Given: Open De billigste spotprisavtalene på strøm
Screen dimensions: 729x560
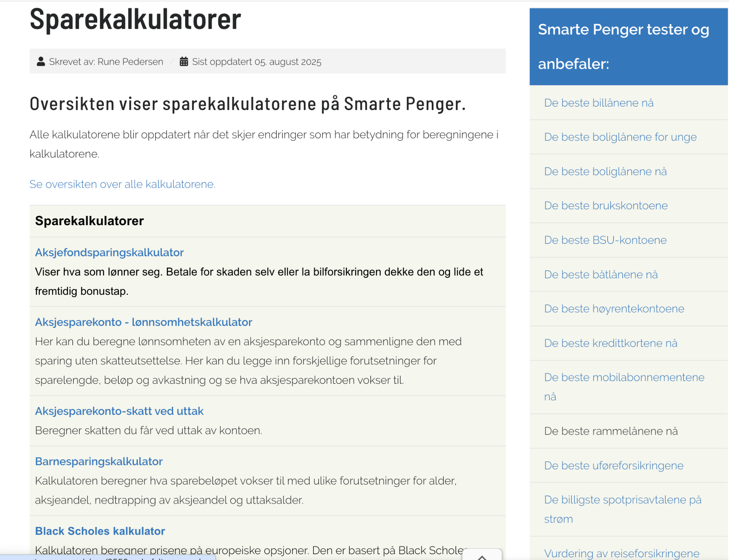Looking at the screenshot, I should (623, 509).
